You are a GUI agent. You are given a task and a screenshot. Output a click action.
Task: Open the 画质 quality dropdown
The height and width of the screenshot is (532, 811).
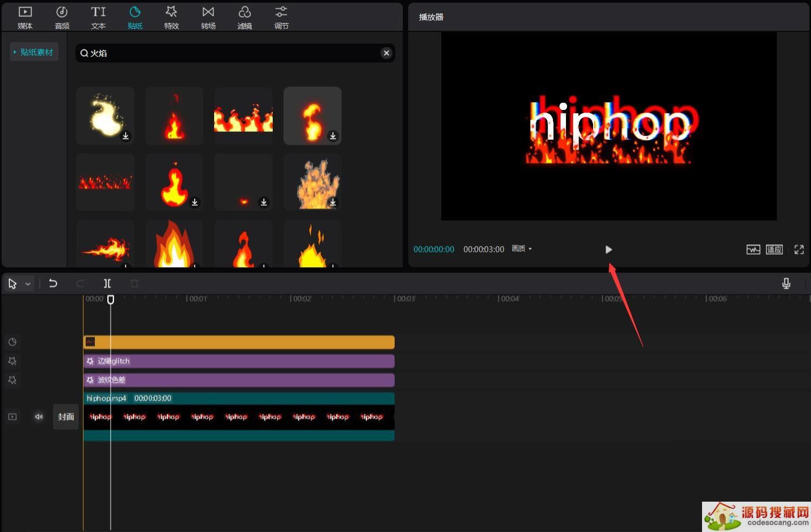point(522,249)
